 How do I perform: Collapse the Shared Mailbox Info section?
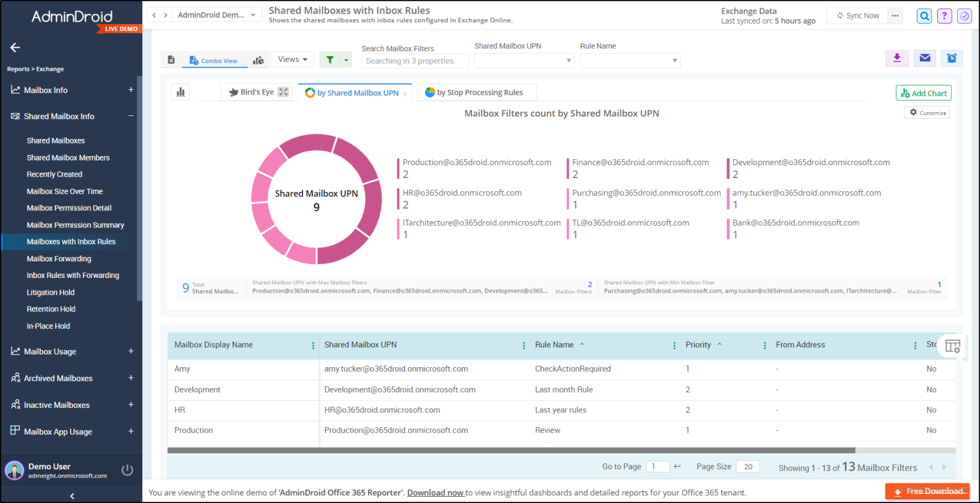[x=131, y=116]
